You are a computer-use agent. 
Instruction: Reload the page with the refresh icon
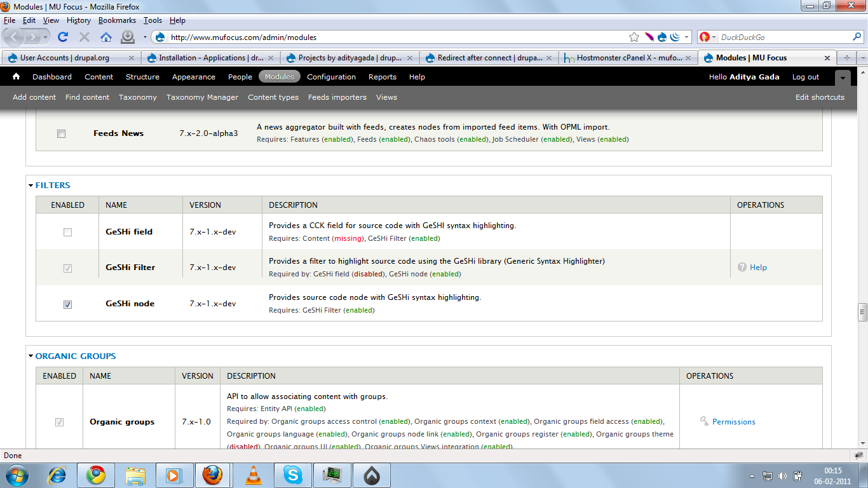click(63, 37)
